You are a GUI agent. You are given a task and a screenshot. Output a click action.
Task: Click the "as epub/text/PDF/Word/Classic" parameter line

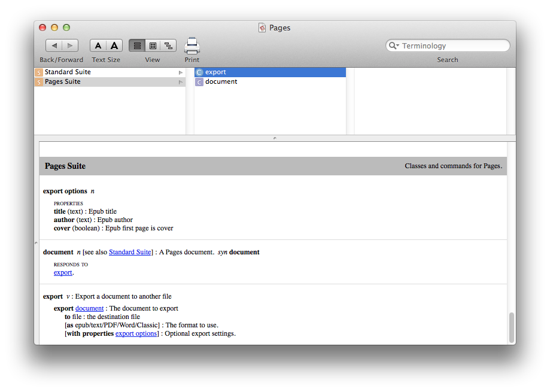141,325
